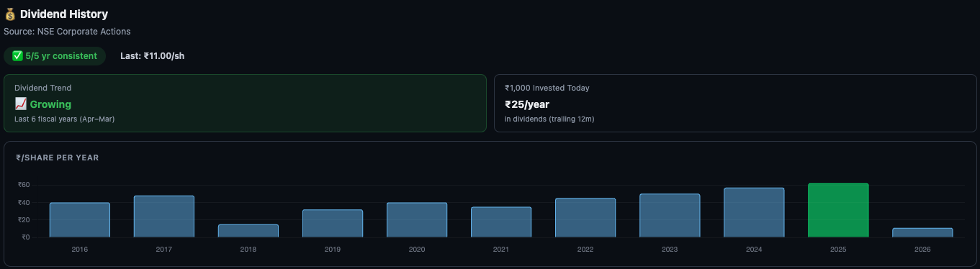Select the 2021 dividend bar

point(501,222)
